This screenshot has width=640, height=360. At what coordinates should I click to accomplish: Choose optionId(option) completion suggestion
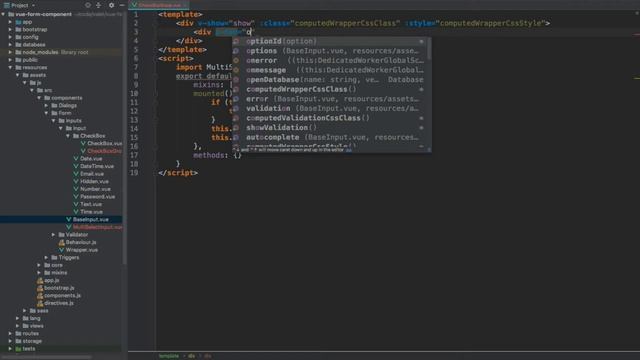329,41
